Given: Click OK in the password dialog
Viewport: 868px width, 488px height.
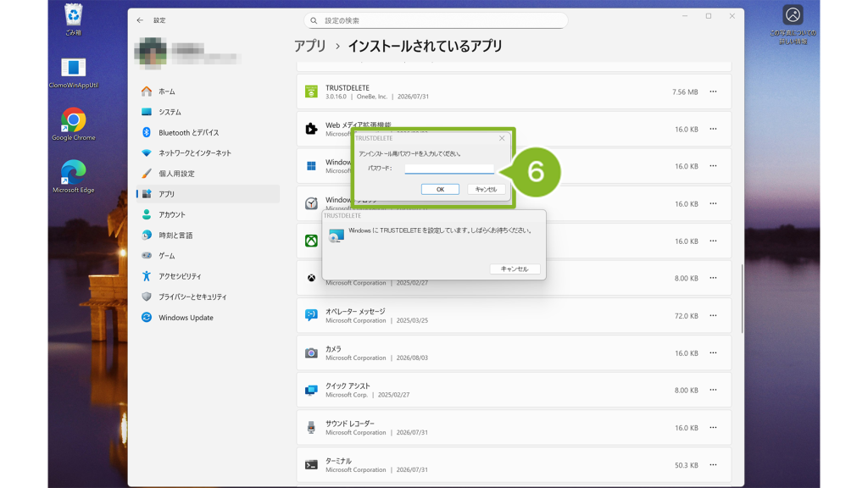Looking at the screenshot, I should [440, 189].
